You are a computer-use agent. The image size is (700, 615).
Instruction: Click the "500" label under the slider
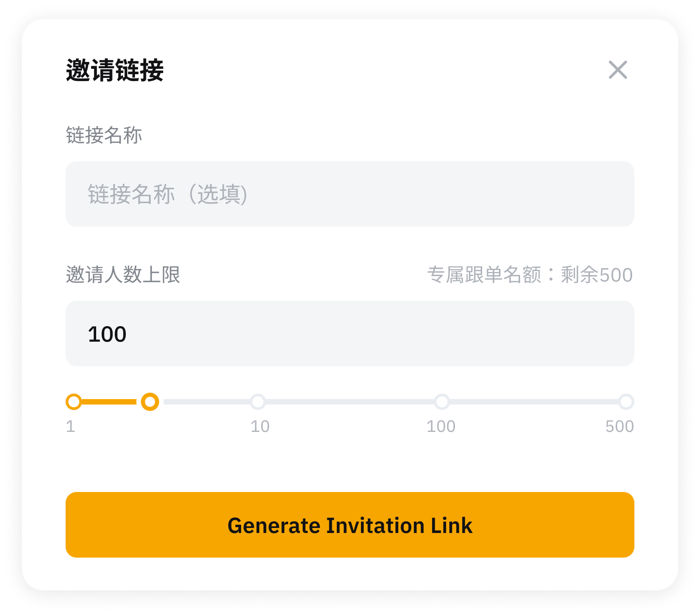pos(619,426)
